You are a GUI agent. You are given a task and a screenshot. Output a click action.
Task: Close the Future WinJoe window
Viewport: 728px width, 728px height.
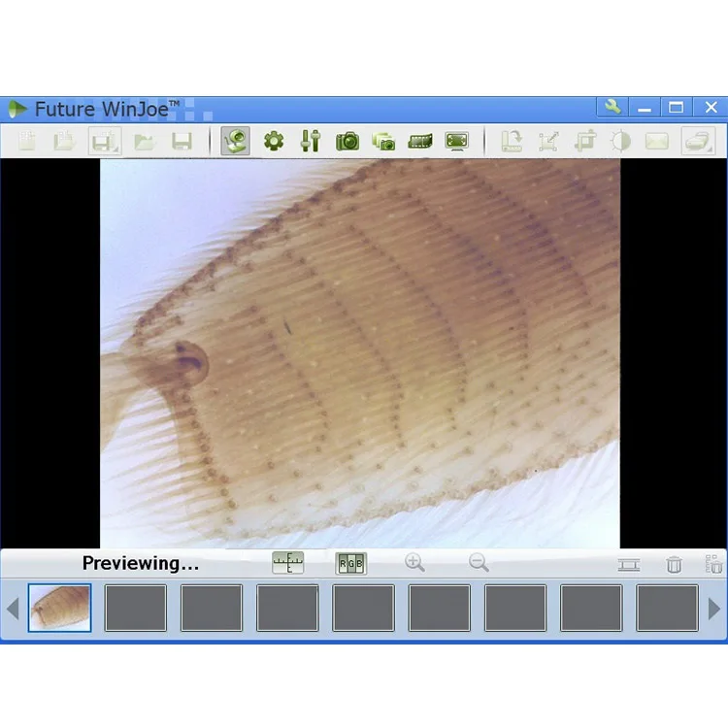pos(711,108)
